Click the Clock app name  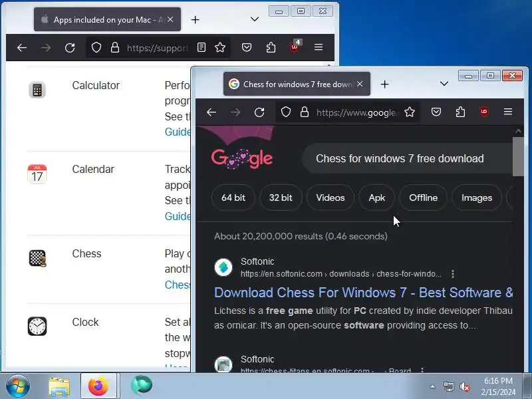[85, 322]
